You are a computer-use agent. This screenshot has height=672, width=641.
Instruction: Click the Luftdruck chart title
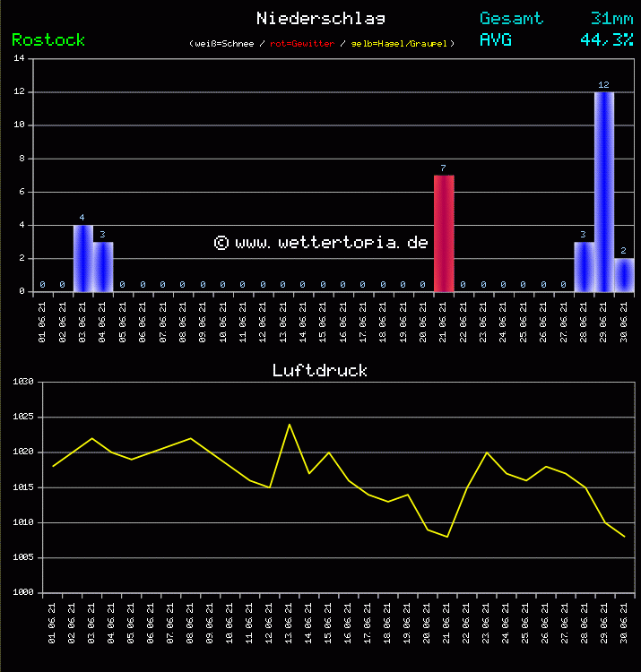320,370
